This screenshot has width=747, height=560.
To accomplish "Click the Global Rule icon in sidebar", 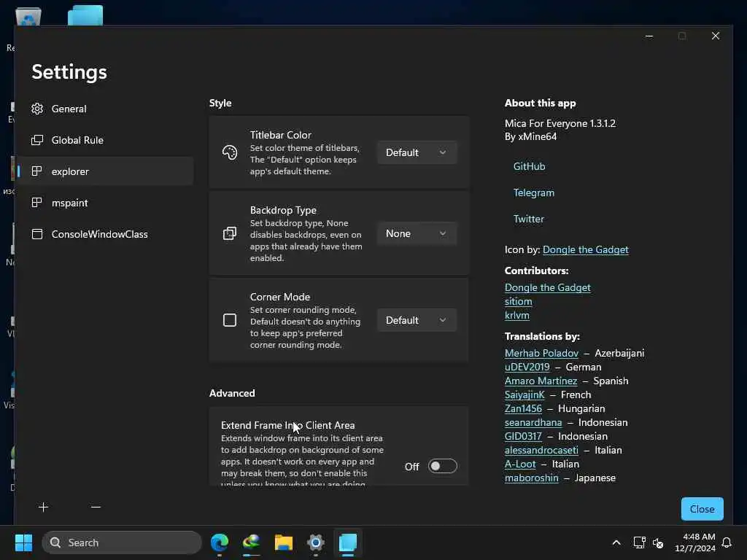I will [x=37, y=140].
